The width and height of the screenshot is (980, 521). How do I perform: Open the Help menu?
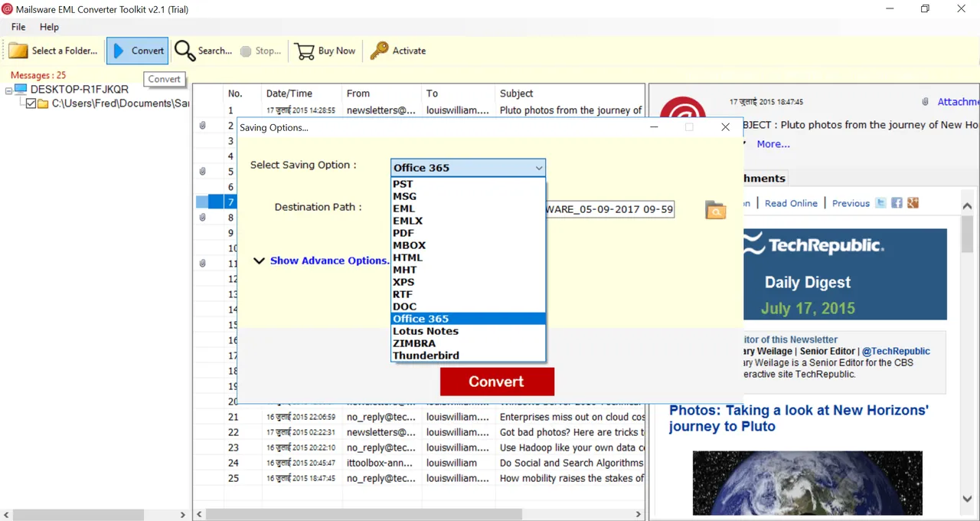pyautogui.click(x=49, y=27)
